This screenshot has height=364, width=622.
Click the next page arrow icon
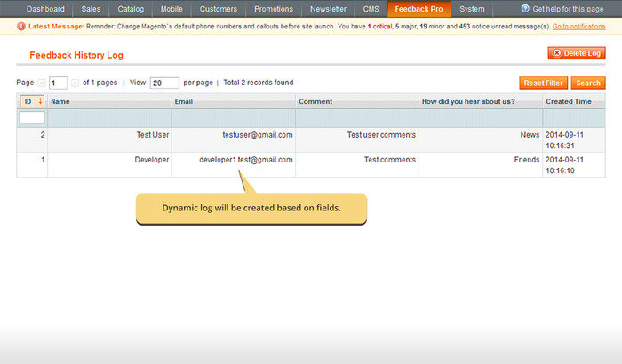tap(75, 83)
